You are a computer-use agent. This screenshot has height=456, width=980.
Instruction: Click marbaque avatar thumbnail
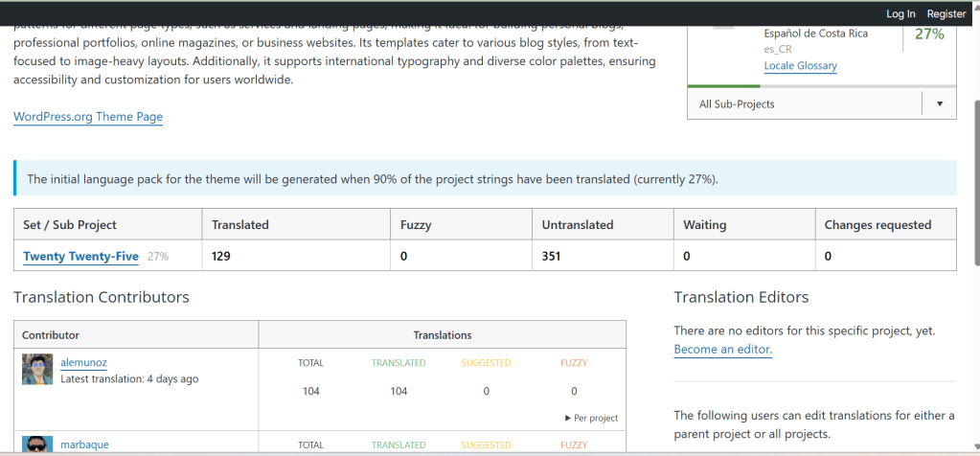pos(37,445)
